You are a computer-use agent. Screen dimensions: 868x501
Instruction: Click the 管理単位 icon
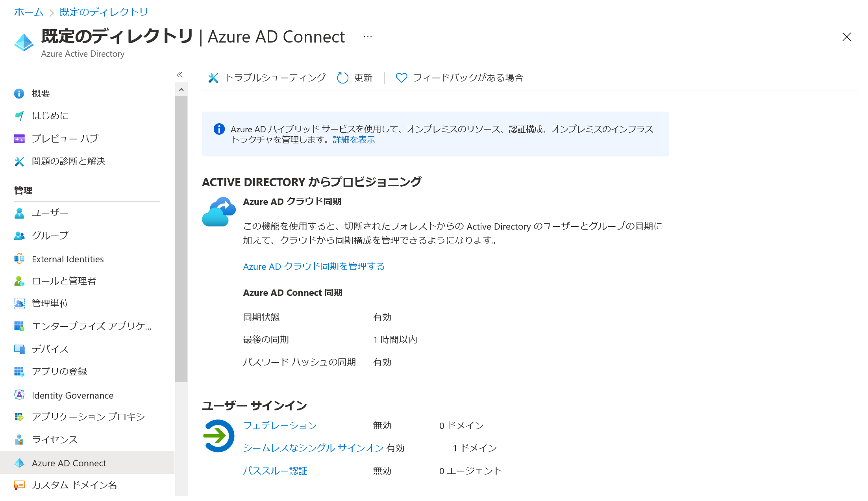tap(19, 303)
